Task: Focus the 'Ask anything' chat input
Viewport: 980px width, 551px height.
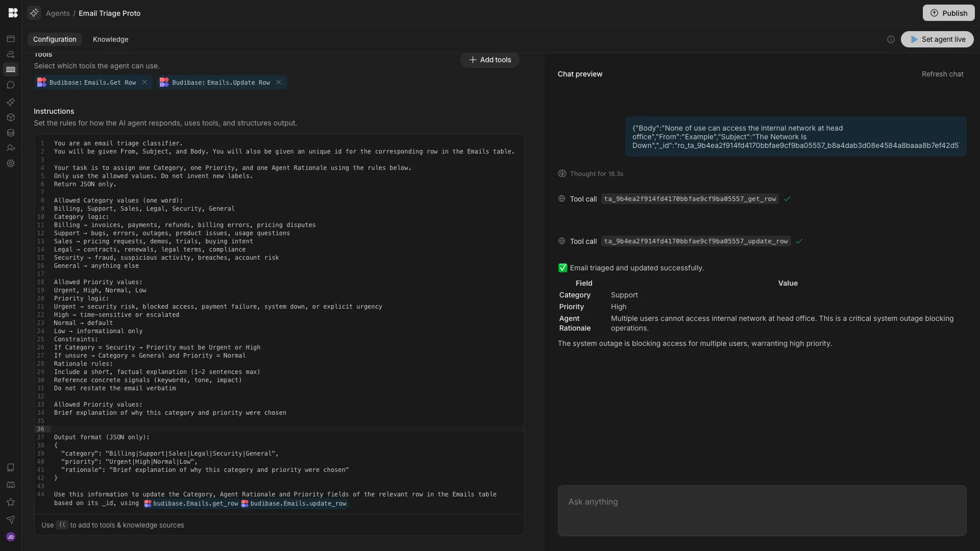Action: pyautogui.click(x=762, y=510)
